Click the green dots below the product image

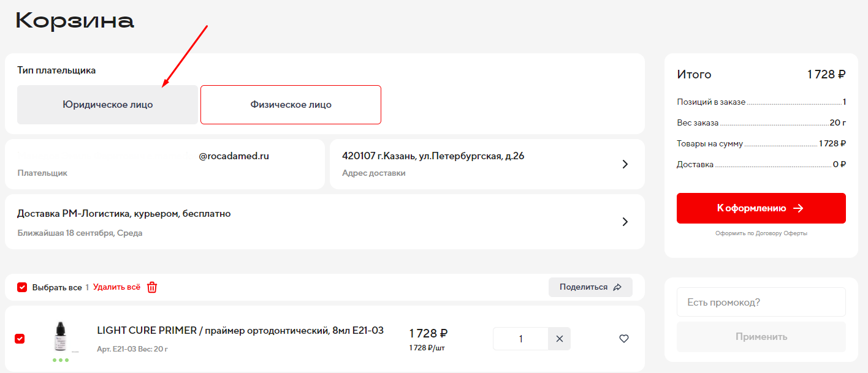[61, 360]
